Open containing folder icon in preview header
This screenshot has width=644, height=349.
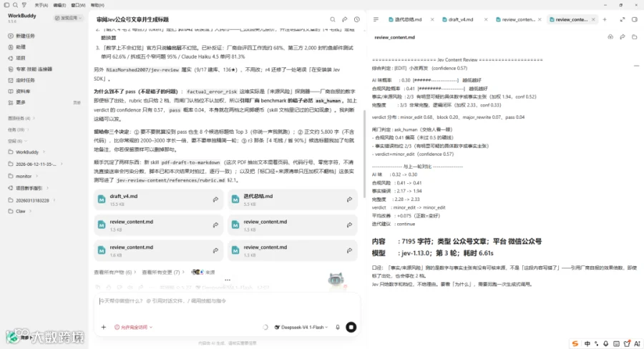pyautogui.click(x=635, y=37)
